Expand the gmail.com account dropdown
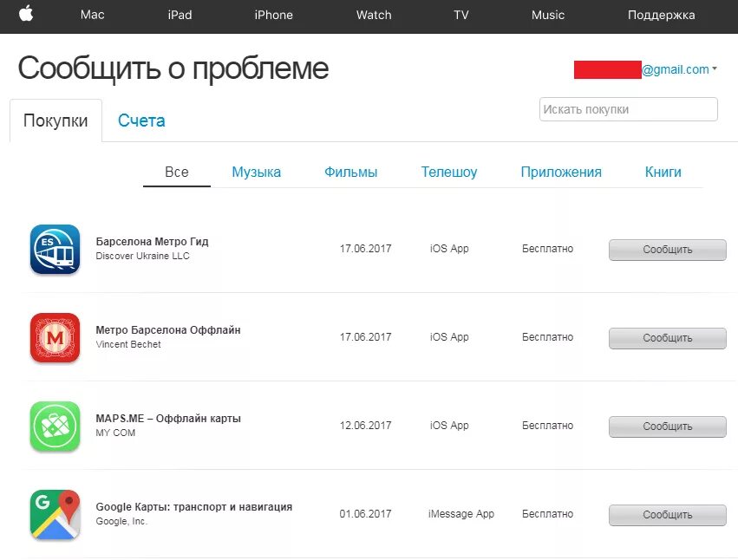This screenshot has width=738, height=560. tap(679, 69)
